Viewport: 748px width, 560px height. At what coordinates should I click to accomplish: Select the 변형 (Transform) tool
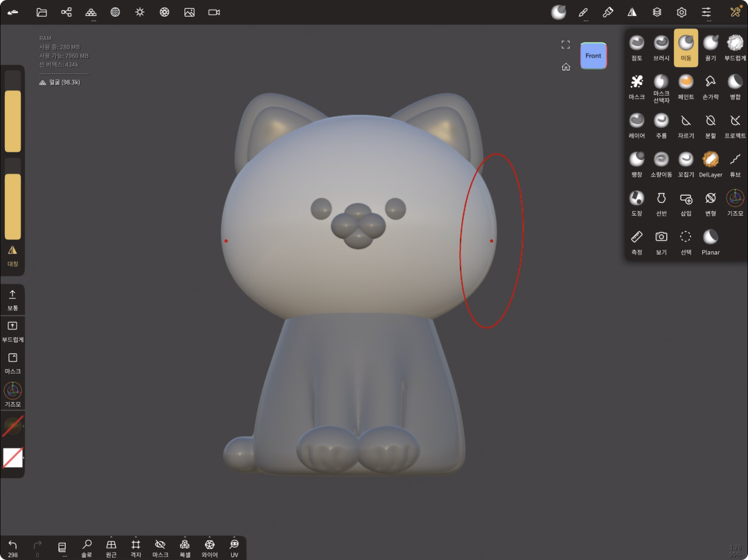click(x=711, y=204)
